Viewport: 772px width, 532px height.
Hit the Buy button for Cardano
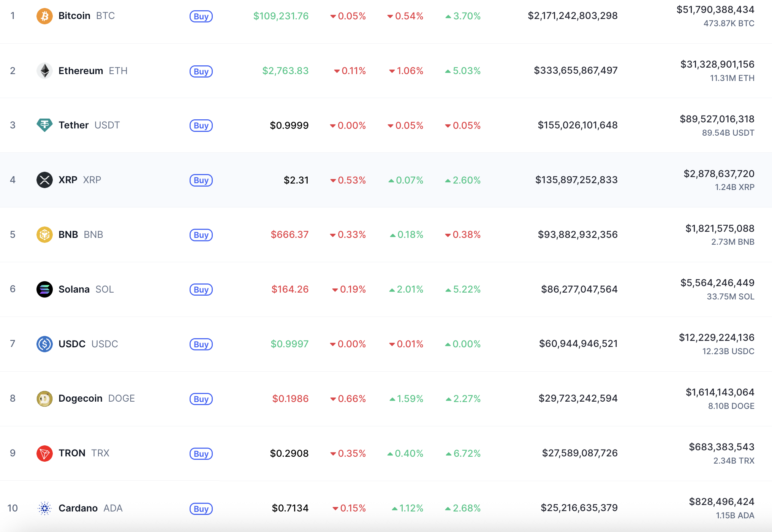pos(201,509)
